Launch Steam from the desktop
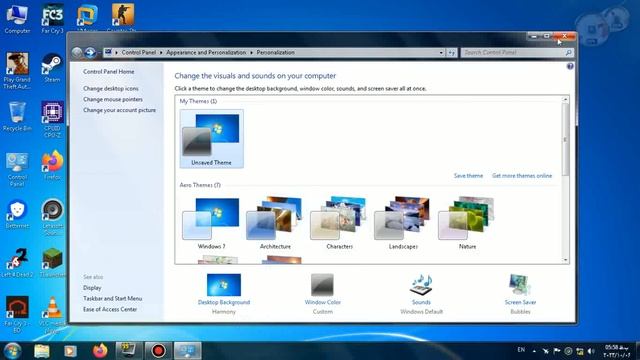The image size is (640, 360). tap(52, 68)
